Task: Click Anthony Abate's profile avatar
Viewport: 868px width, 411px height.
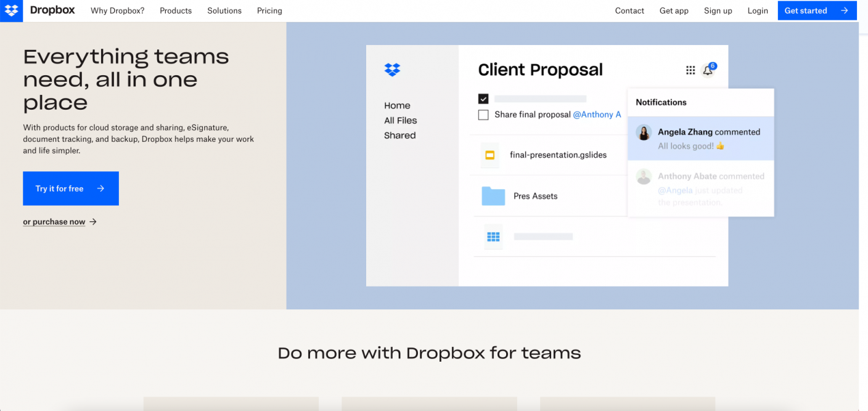Action: pos(644,176)
